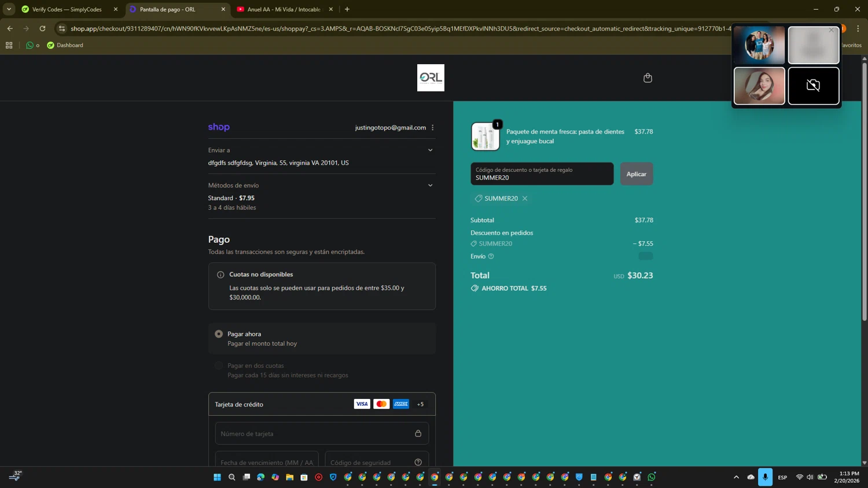This screenshot has height=488, width=868.
Task: Close the Verify Codes tab
Action: pyautogui.click(x=115, y=9)
